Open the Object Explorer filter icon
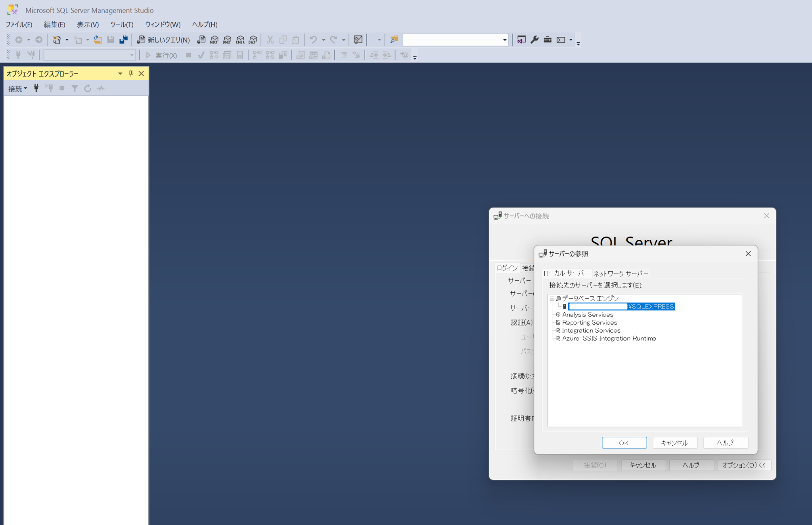This screenshot has width=812, height=525. (75, 88)
